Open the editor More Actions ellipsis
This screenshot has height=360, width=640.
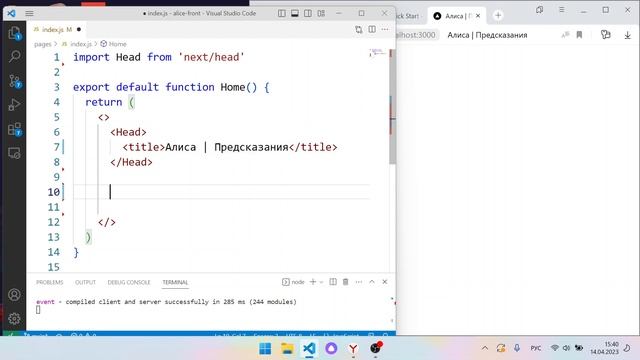385,29
